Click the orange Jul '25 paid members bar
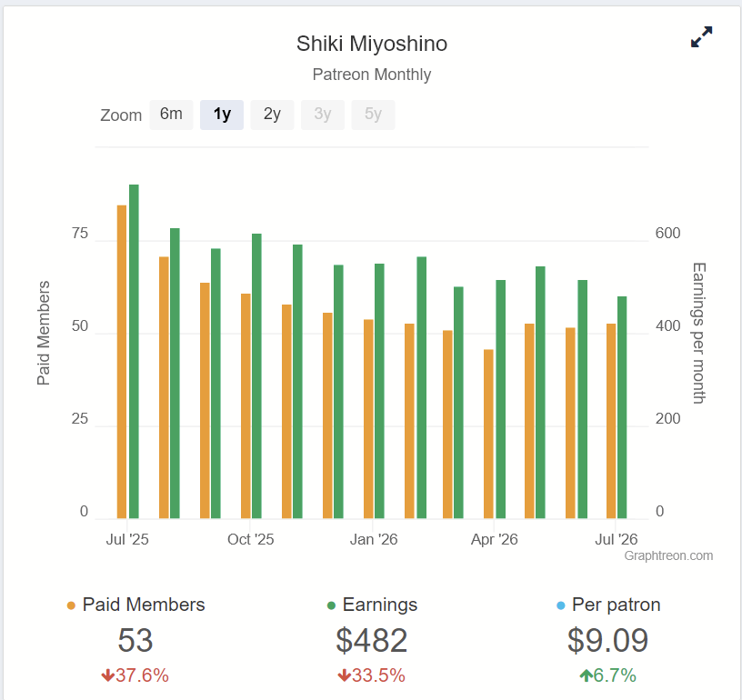The image size is (742, 700). pyautogui.click(x=122, y=362)
